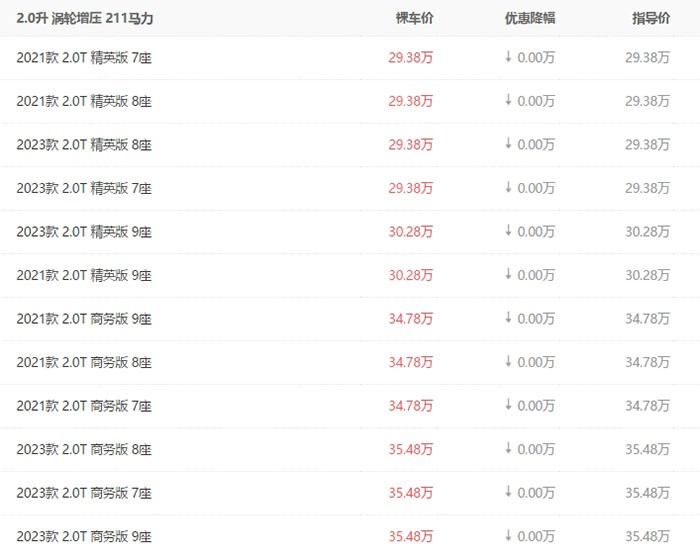The image size is (700, 556).
Task: Click 34.78万 guide price for 2021款 商务版 9座
Action: click(x=647, y=319)
